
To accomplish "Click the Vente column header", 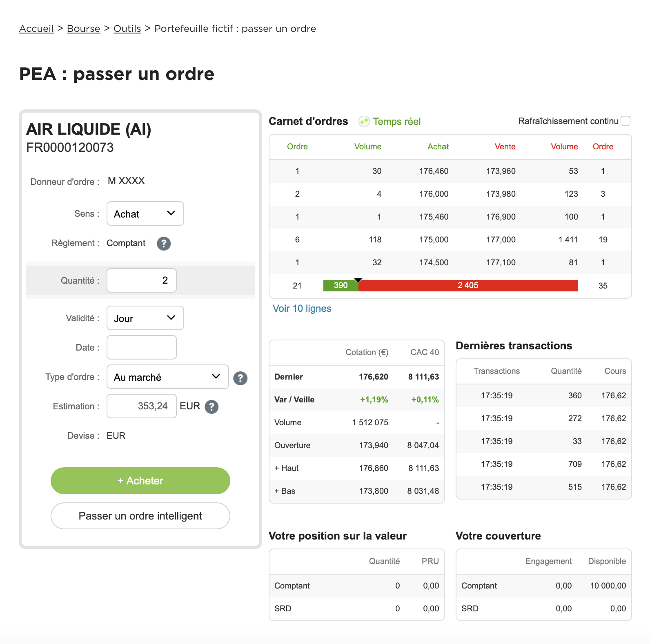I will [505, 147].
